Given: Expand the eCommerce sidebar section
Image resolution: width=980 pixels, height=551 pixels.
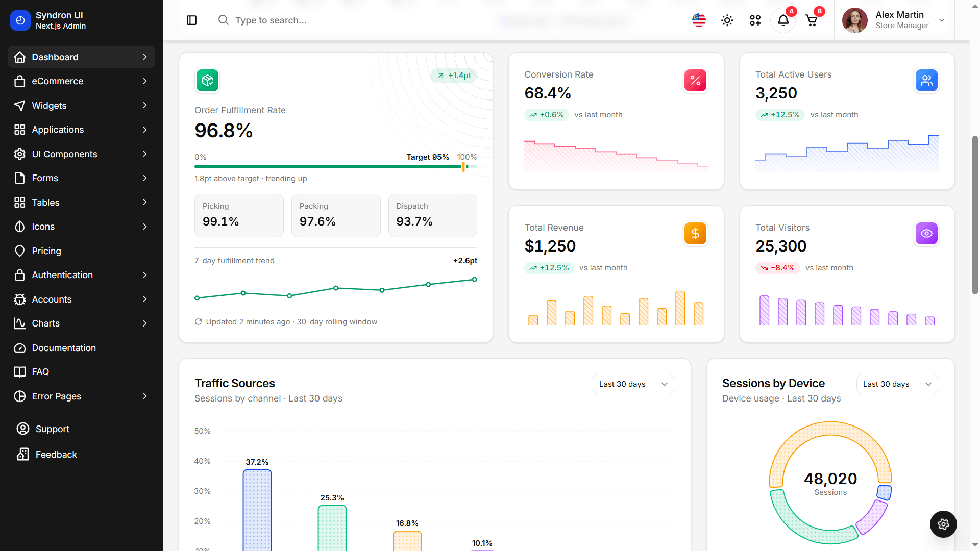Looking at the screenshot, I should click(x=81, y=81).
